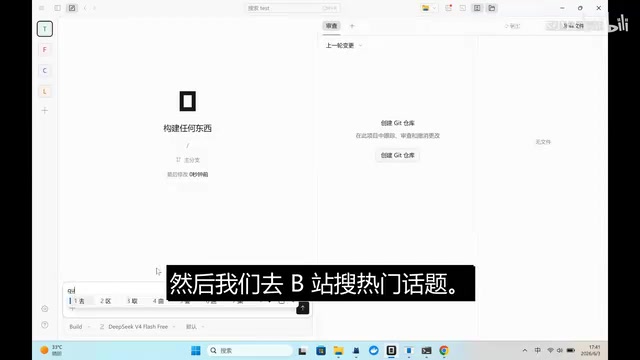Choose IME candidate 3 取
640x360 pixels.
[132, 301]
